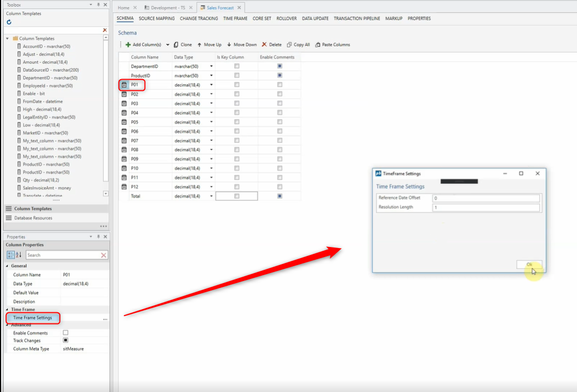
Task: Collapse the General properties section
Action: (7, 266)
